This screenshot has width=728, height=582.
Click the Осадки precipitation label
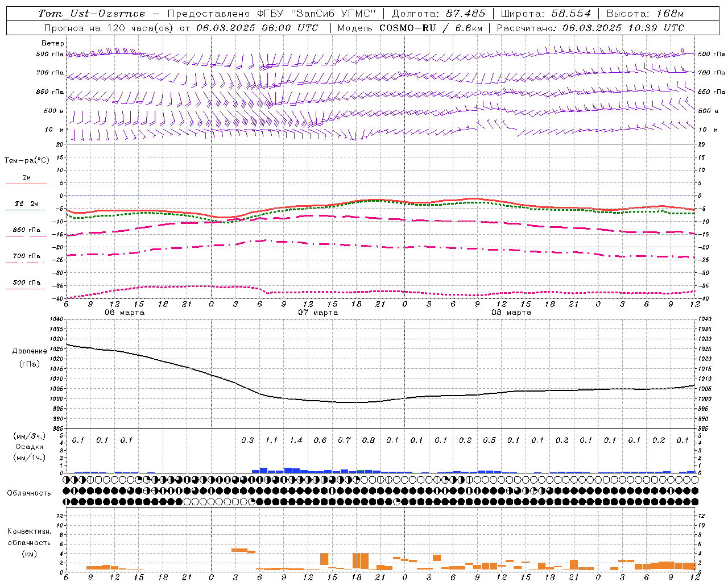[30, 447]
